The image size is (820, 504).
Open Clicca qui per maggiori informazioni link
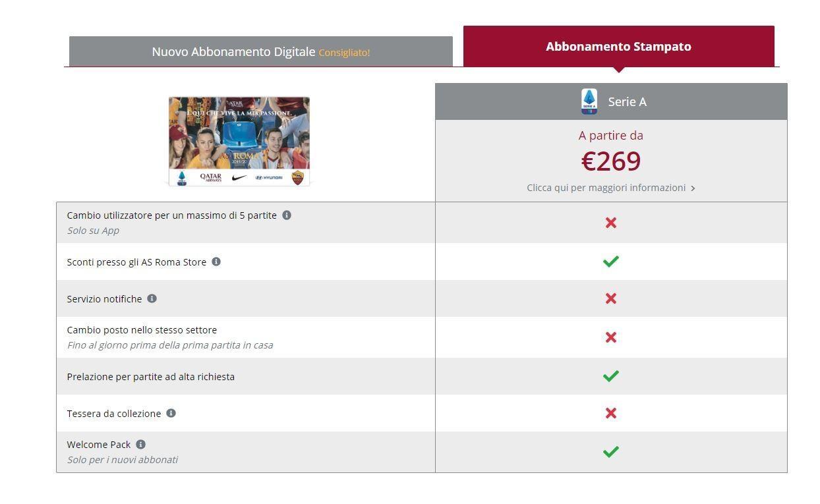[x=606, y=188]
